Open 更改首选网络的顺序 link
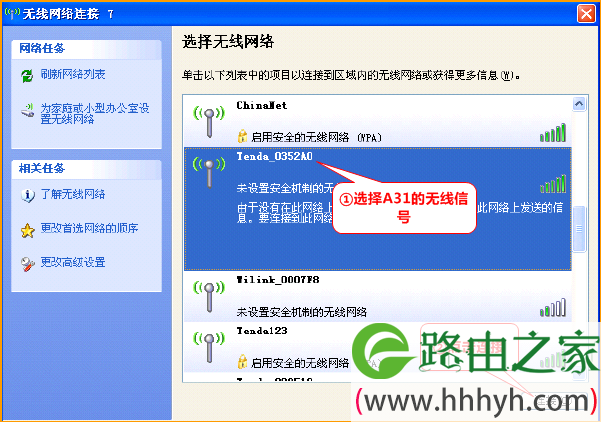Viewport: 601px width, 422px height. pos(89,228)
